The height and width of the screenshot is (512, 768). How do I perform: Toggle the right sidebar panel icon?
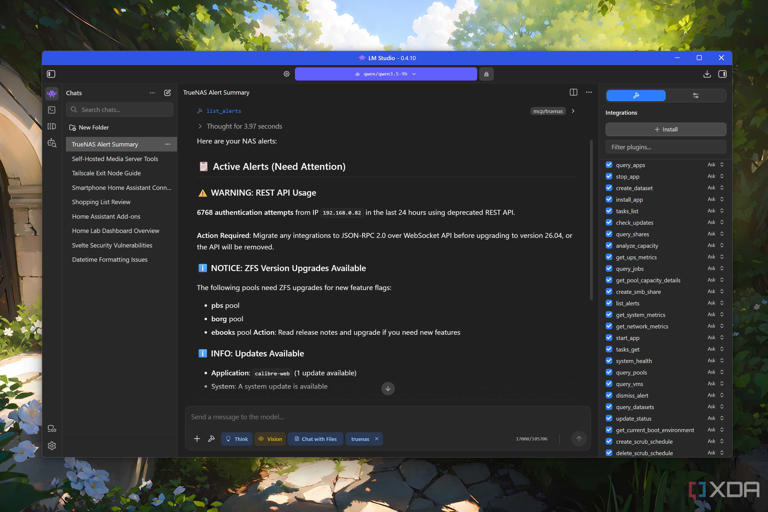click(722, 74)
